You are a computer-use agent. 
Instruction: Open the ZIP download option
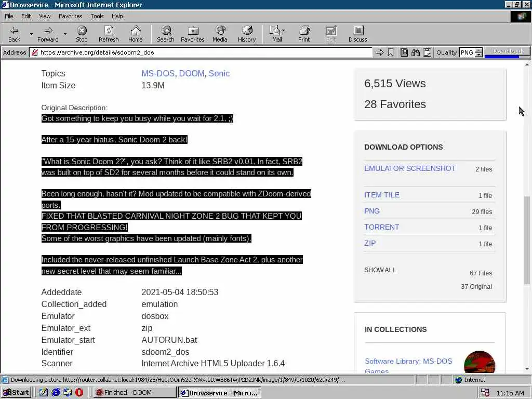pyautogui.click(x=370, y=243)
